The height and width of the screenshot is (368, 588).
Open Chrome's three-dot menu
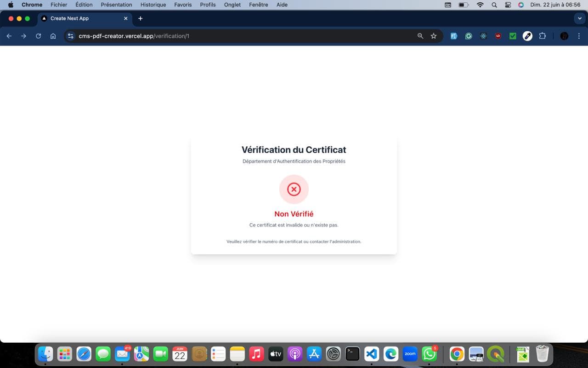pos(579,36)
